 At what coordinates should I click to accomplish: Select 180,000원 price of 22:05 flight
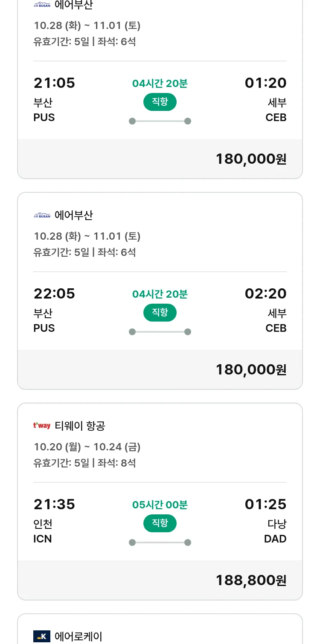(251, 369)
